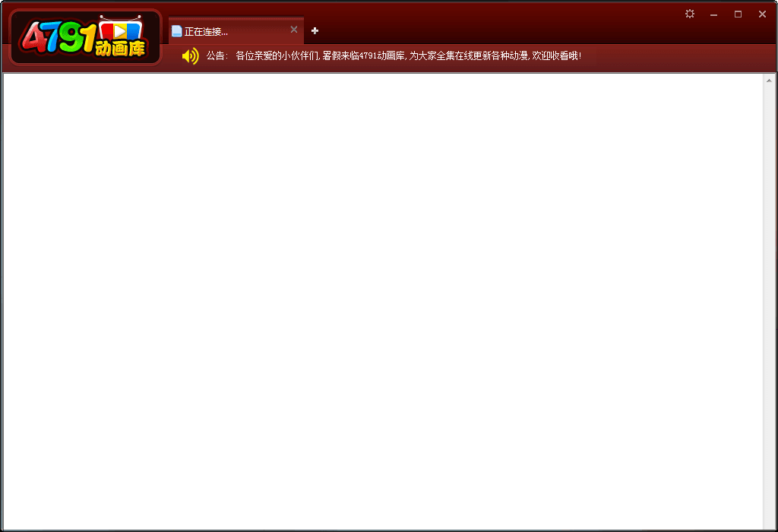Click the colorful 4791 digits in the logo
The image size is (778, 532).
[x=59, y=37]
